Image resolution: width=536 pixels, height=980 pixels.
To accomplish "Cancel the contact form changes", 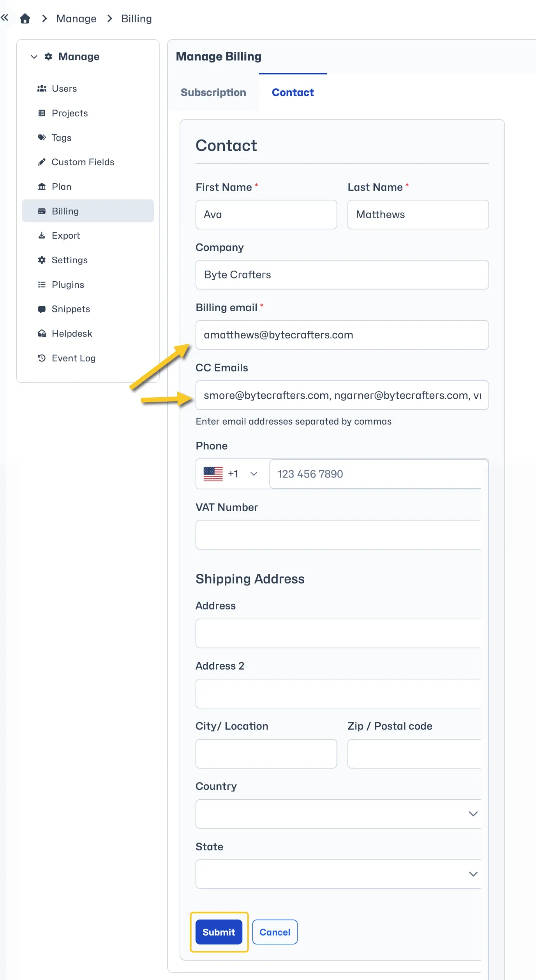I will click(x=275, y=932).
